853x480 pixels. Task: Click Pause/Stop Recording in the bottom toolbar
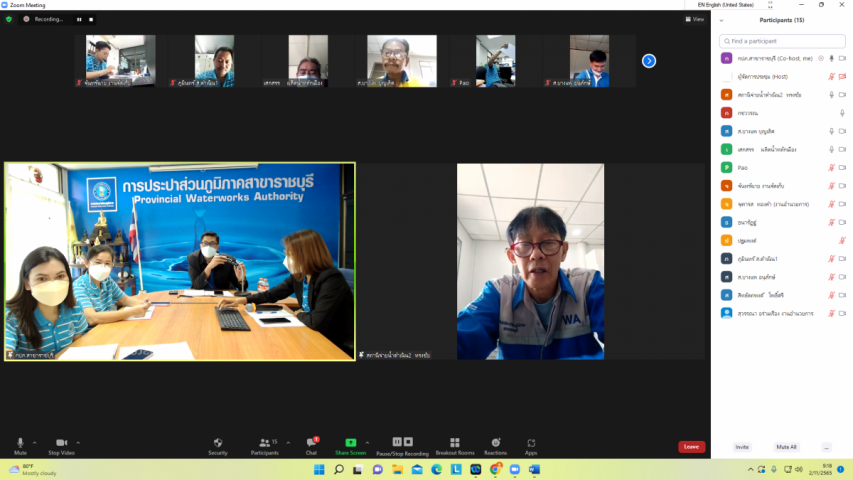(403, 446)
